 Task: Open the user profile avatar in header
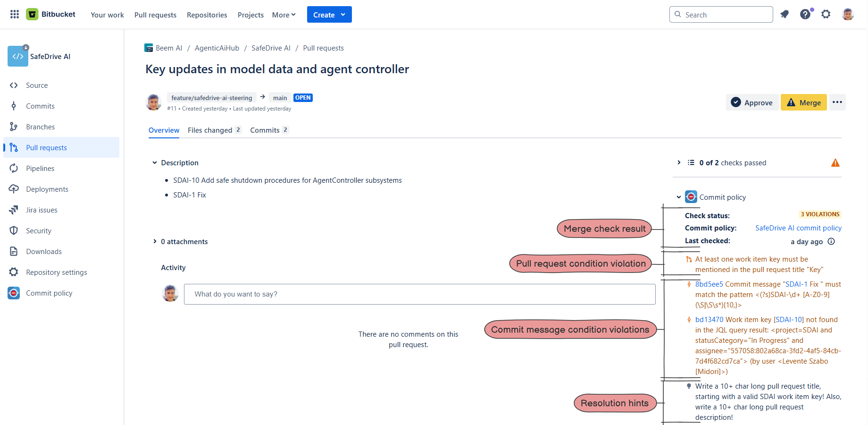pos(848,14)
